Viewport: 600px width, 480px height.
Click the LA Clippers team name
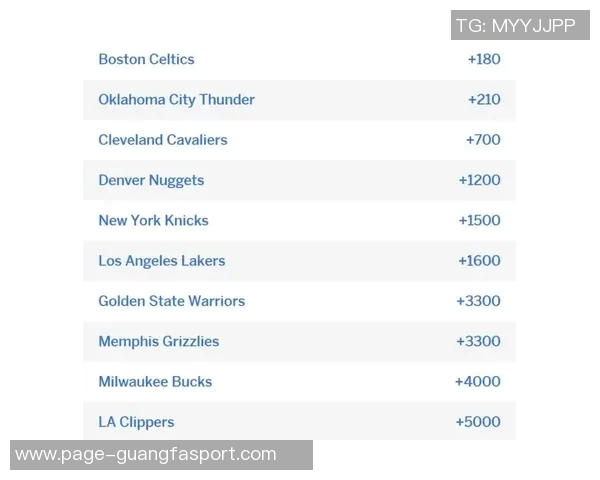point(136,422)
